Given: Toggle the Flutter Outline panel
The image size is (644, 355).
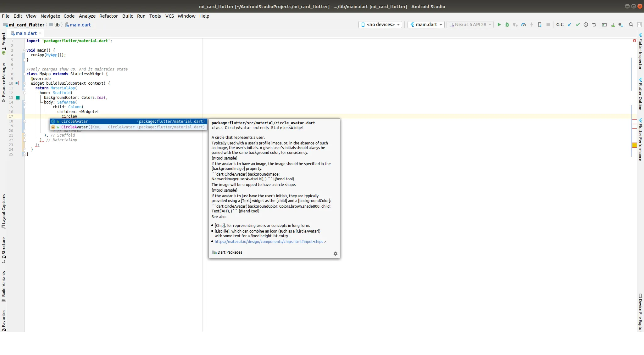Looking at the screenshot, I should pos(640,94).
